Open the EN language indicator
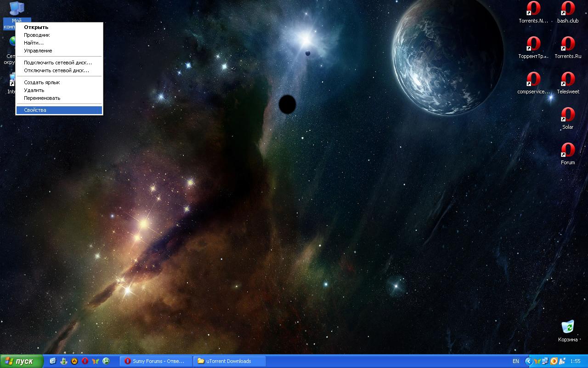 516,361
